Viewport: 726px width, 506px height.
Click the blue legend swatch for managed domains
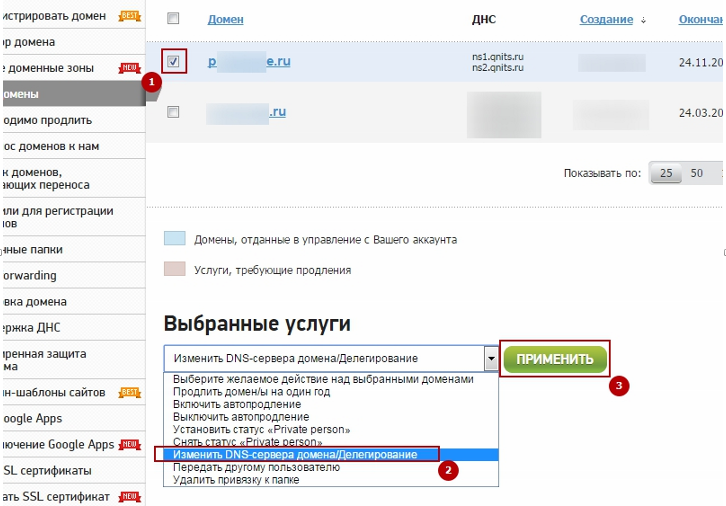[175, 240]
